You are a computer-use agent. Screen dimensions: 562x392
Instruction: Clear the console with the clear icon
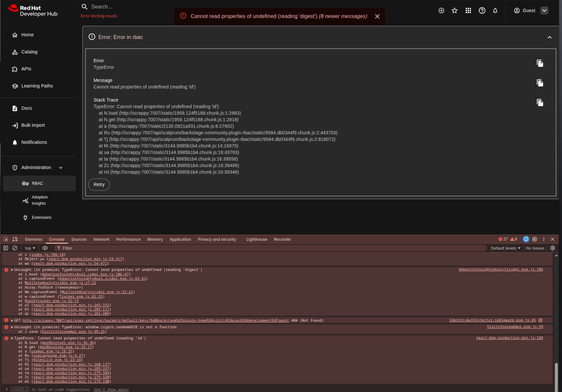tap(15, 248)
